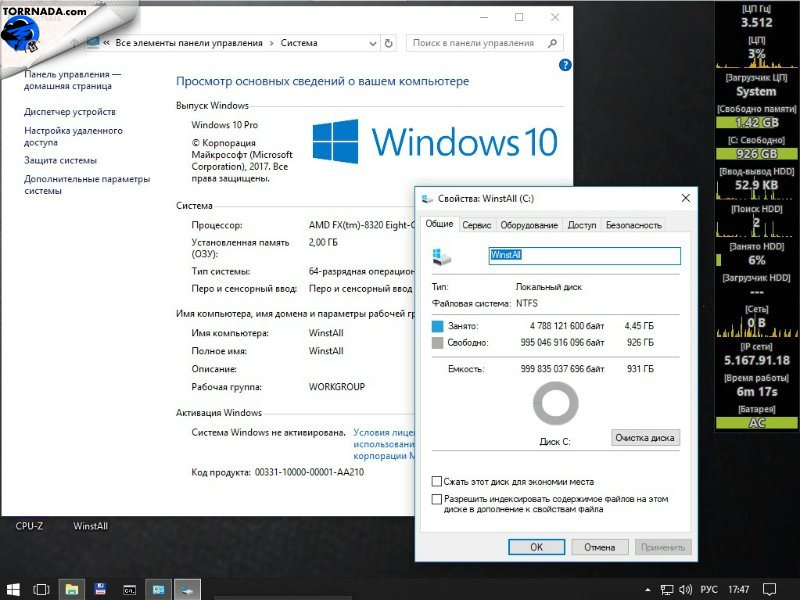
Task: Click the 17:47 taskbar clock
Action: point(739,590)
